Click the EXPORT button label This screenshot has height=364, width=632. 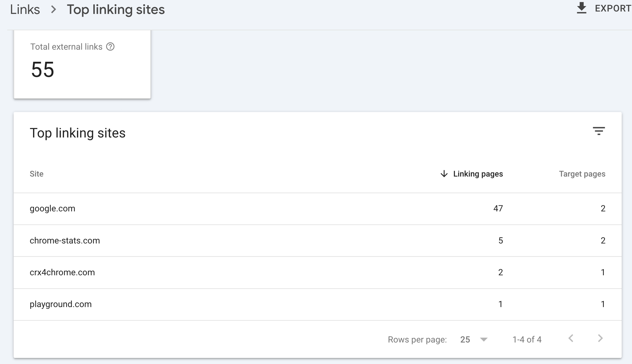pyautogui.click(x=613, y=8)
